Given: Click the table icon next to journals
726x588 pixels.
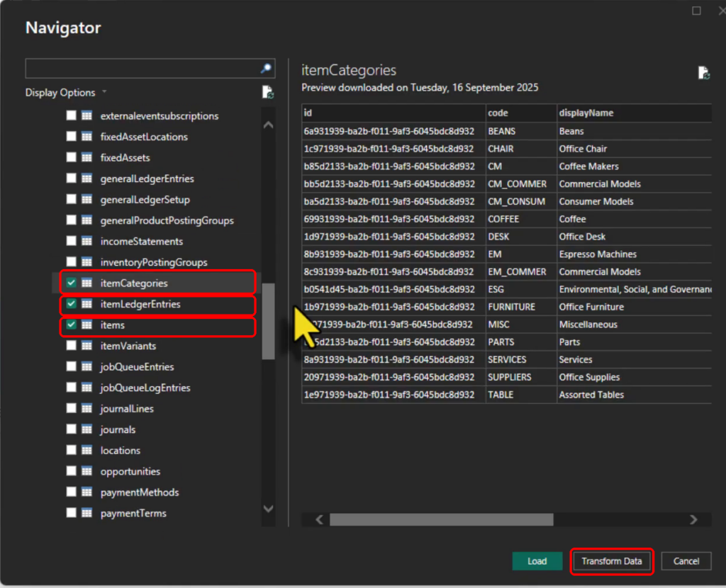Looking at the screenshot, I should (x=86, y=429).
